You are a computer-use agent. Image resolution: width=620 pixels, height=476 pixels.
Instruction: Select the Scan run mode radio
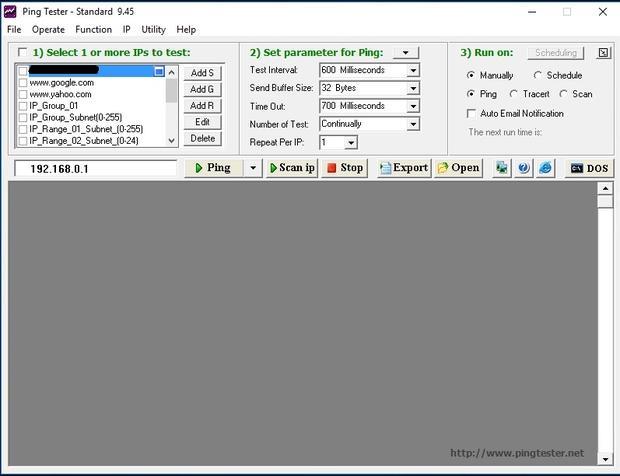(x=563, y=94)
